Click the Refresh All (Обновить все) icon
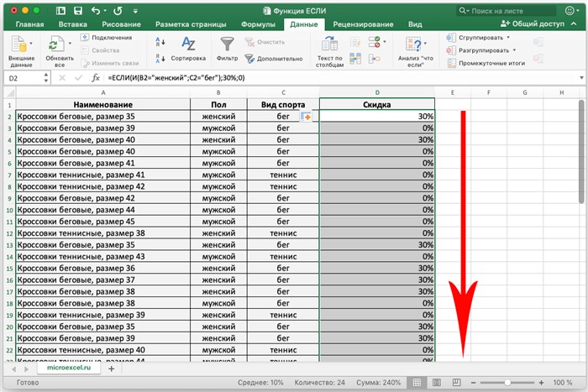Screen dimensions: 588x392 tap(56, 44)
